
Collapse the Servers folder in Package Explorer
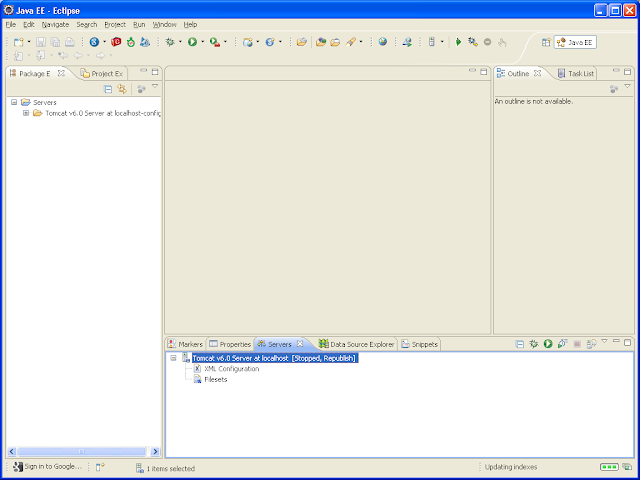[x=14, y=102]
